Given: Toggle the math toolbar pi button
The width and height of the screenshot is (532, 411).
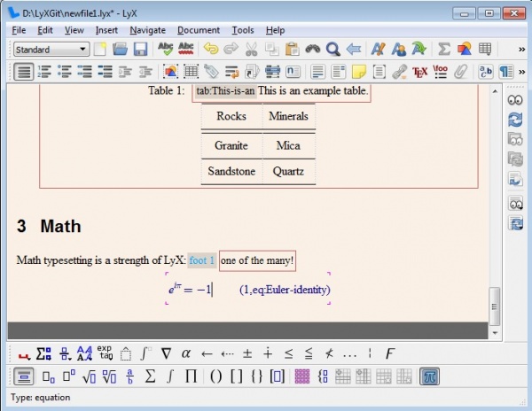Looking at the screenshot, I should (430, 376).
